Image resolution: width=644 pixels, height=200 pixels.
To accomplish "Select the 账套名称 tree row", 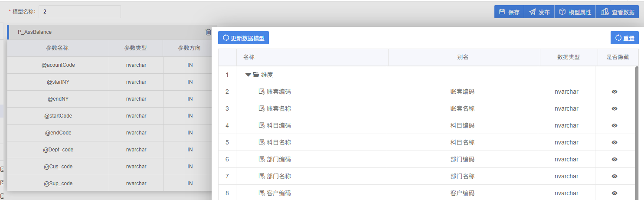I will [x=427, y=108].
